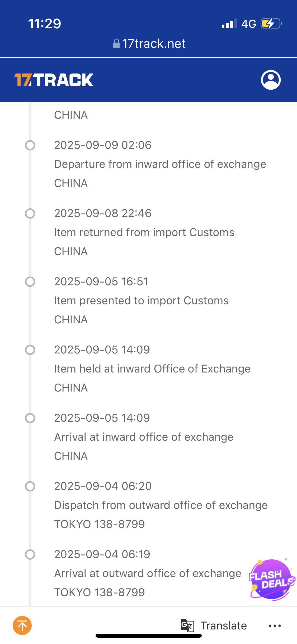Tap the 2025-09-04 06:20 timeline marker
Screen dimensions: 297x644
coord(30,486)
